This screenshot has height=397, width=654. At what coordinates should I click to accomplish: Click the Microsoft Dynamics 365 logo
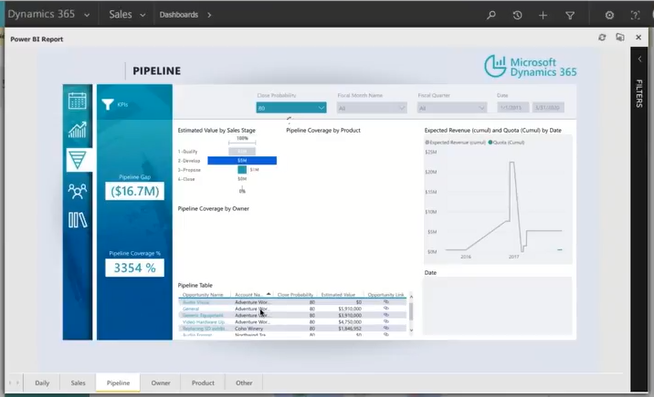click(531, 67)
